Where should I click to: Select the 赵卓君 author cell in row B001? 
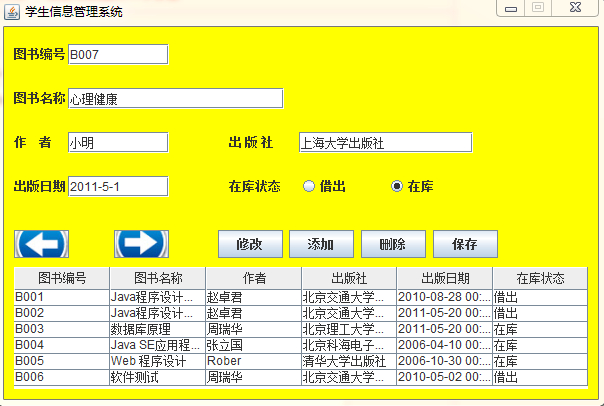253,297
